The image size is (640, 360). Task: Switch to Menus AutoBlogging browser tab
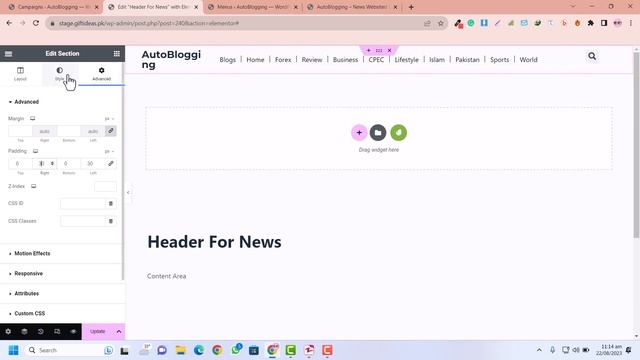pos(253,7)
